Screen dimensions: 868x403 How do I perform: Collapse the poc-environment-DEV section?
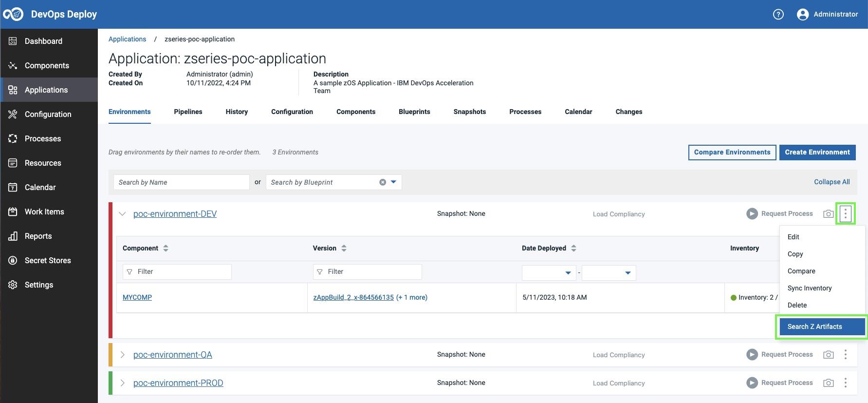(123, 214)
